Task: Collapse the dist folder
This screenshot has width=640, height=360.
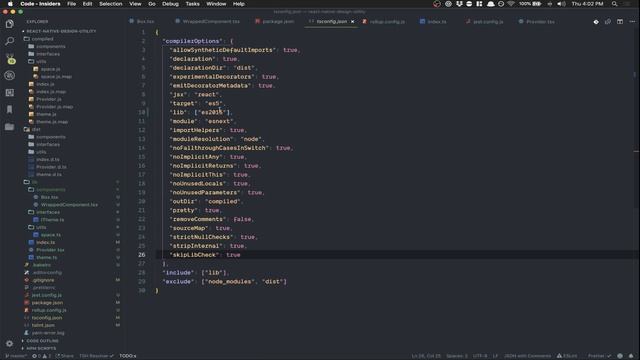Action: (x=32, y=129)
